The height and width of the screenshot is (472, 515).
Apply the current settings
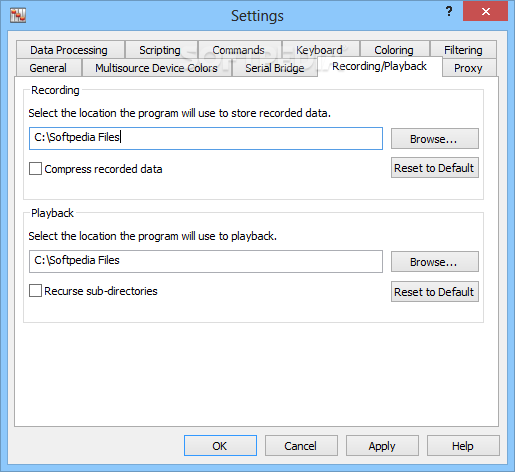(x=382, y=446)
